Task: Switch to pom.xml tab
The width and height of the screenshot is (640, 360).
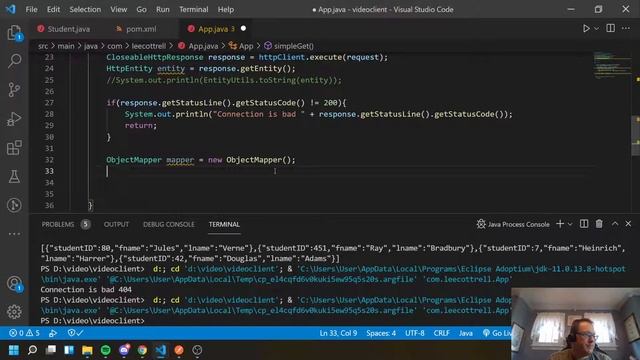Action: (141, 29)
